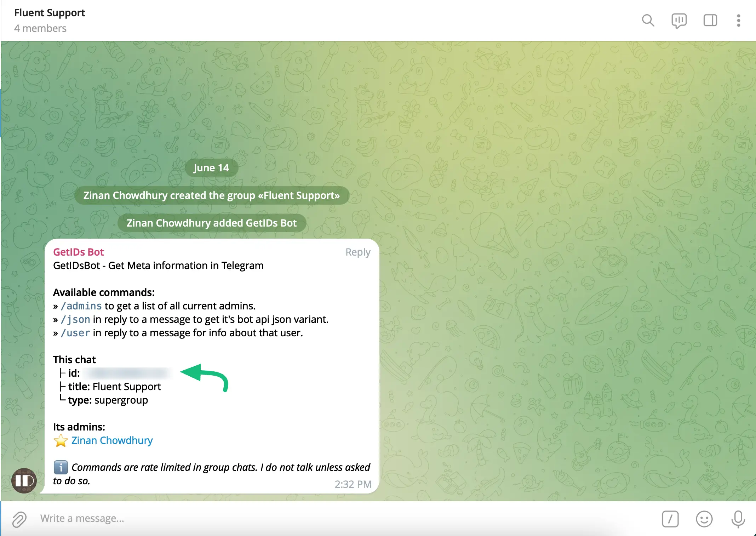Open the bot commands slash icon
Image resolution: width=756 pixels, height=536 pixels.
click(670, 519)
